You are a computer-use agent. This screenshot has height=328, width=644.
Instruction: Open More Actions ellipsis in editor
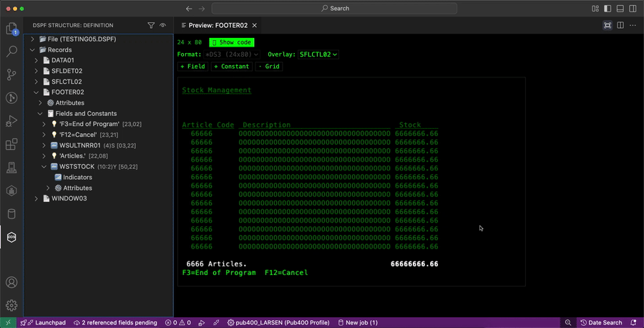[x=633, y=26]
